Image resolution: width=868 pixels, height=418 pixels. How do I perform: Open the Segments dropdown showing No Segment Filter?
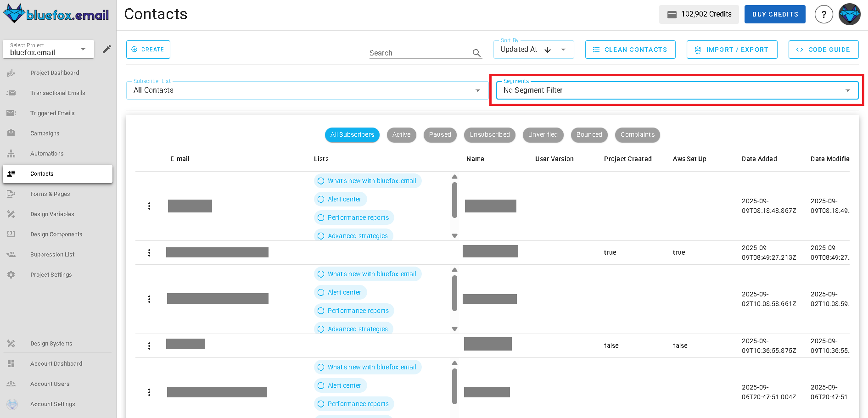tap(677, 90)
